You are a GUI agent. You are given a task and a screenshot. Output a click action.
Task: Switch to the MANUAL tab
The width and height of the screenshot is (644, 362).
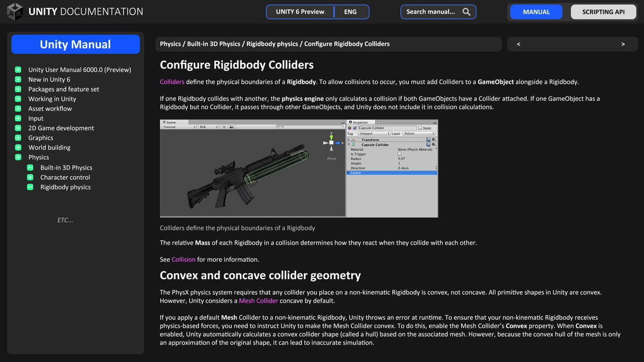coord(536,12)
